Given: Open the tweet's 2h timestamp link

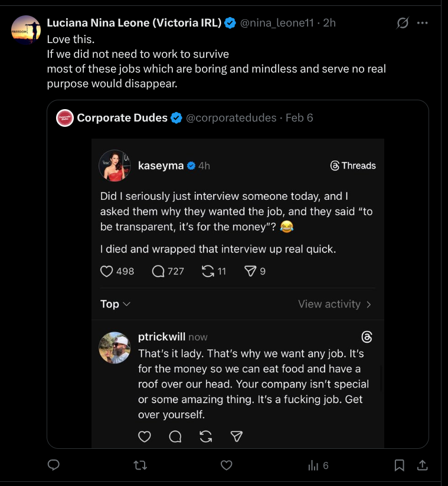Looking at the screenshot, I should [x=329, y=23].
